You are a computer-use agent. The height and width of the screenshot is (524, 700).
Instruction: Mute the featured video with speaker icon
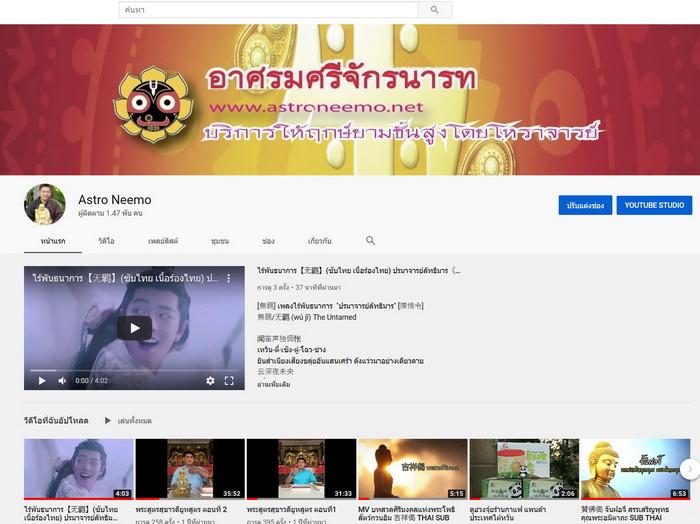[62, 381]
